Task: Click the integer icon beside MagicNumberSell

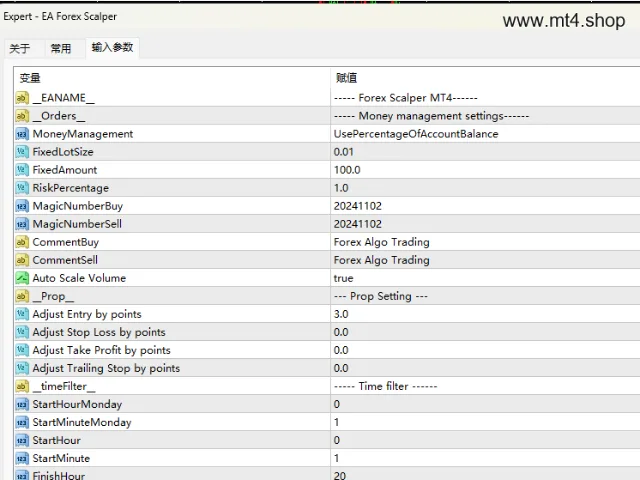Action: click(22, 224)
